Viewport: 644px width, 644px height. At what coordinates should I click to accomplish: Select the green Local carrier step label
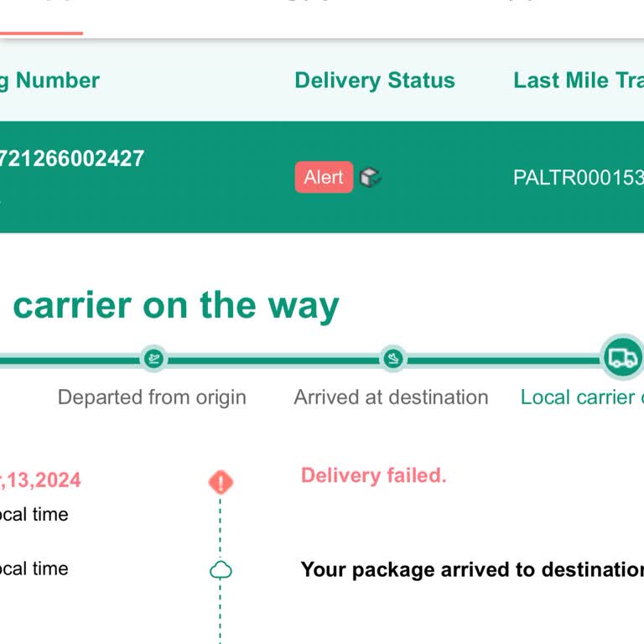click(x=582, y=397)
